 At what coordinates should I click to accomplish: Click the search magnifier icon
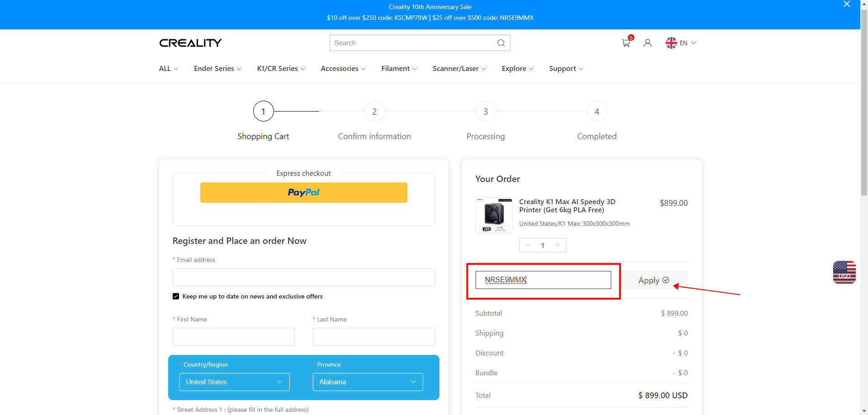(501, 43)
